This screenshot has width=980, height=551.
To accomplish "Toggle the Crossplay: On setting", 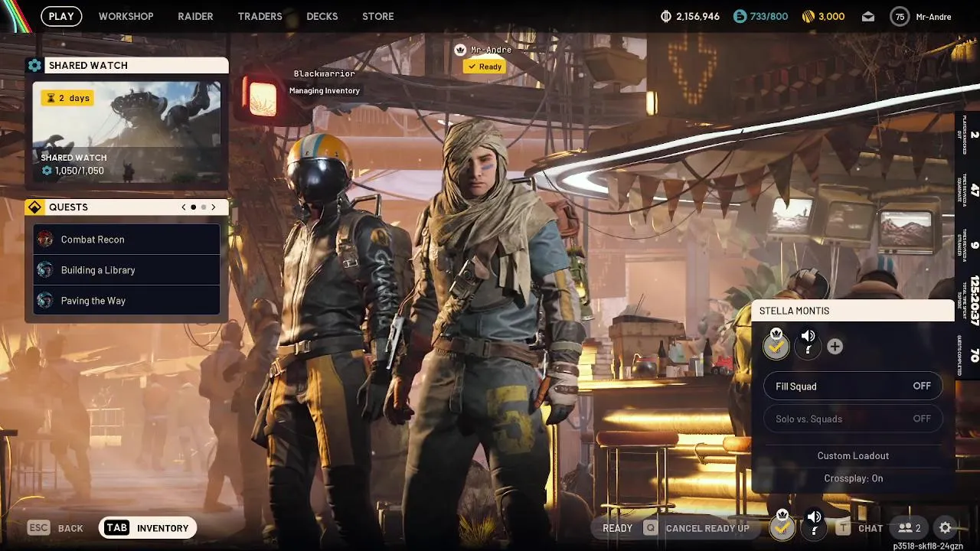I will coord(853,478).
